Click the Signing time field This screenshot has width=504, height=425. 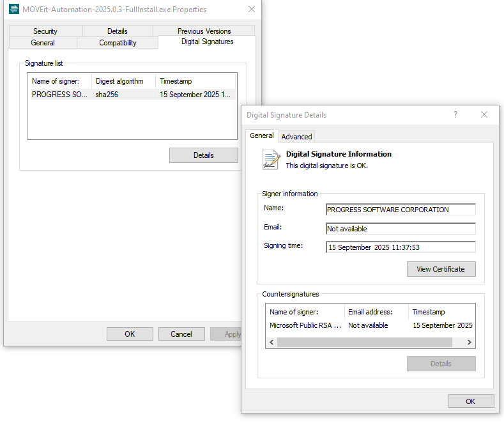(401, 247)
